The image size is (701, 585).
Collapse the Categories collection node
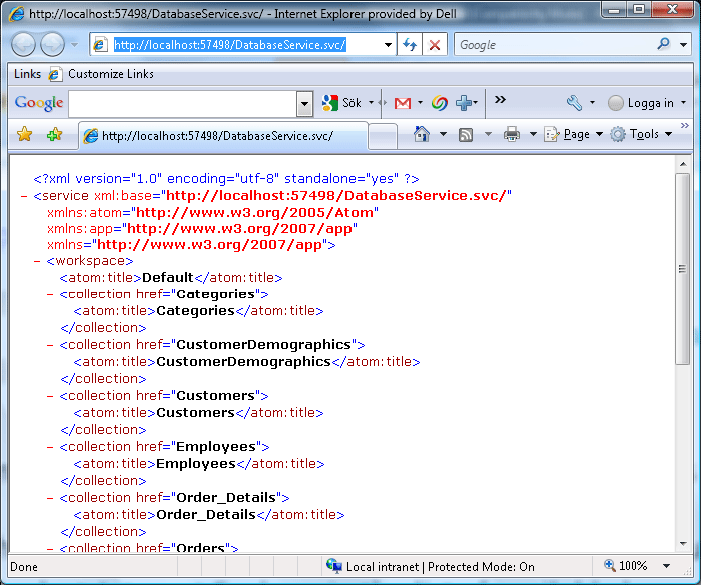50,295
